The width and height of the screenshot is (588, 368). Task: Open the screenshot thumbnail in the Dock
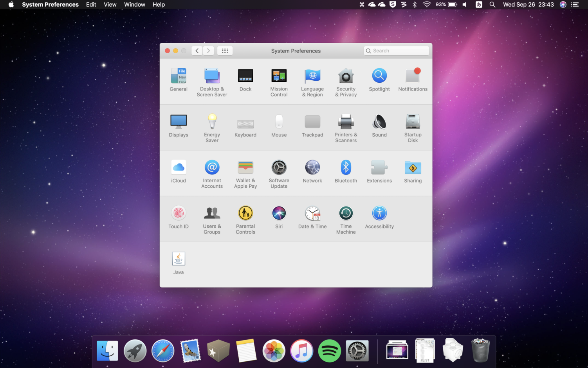tap(397, 350)
